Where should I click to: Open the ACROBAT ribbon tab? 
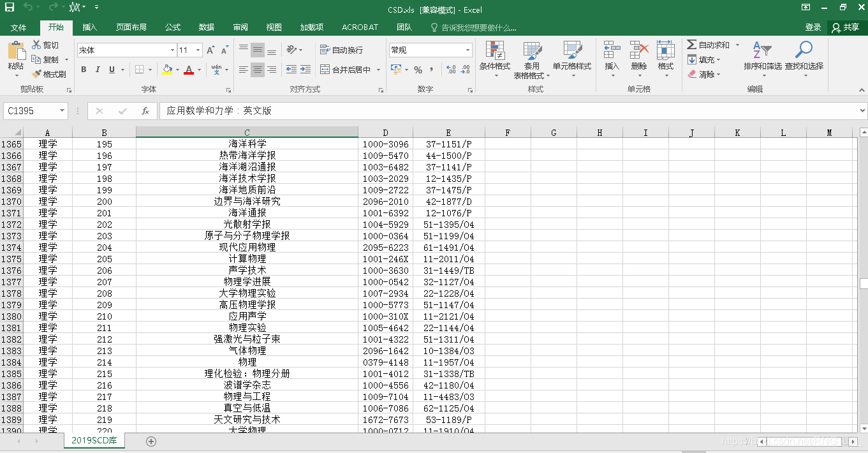(360, 27)
